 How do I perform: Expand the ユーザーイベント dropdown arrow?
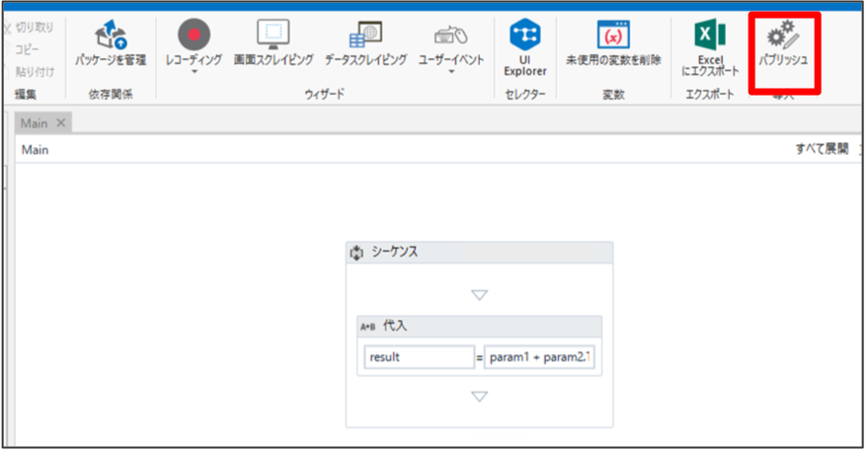(x=451, y=72)
